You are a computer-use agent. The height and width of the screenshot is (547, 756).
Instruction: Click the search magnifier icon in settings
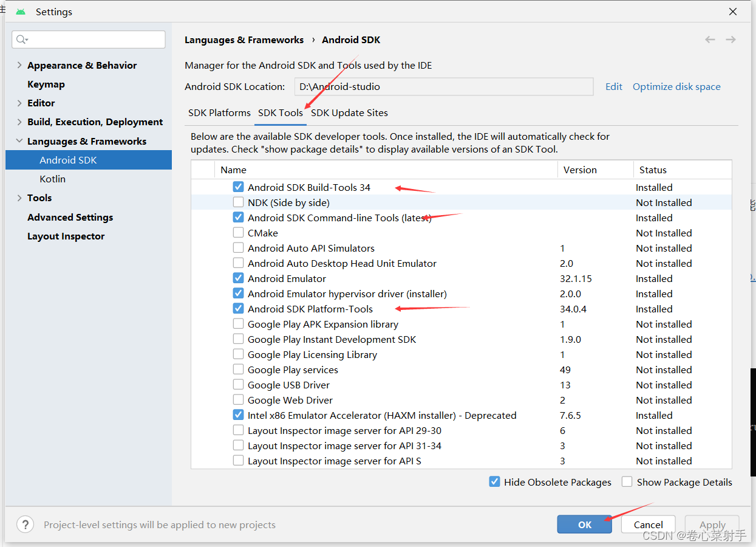coord(22,40)
